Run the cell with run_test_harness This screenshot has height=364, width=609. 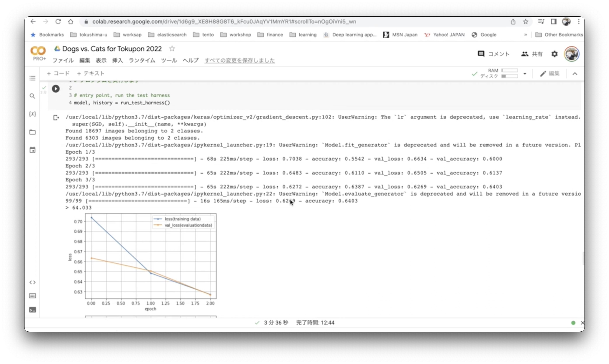coord(56,89)
